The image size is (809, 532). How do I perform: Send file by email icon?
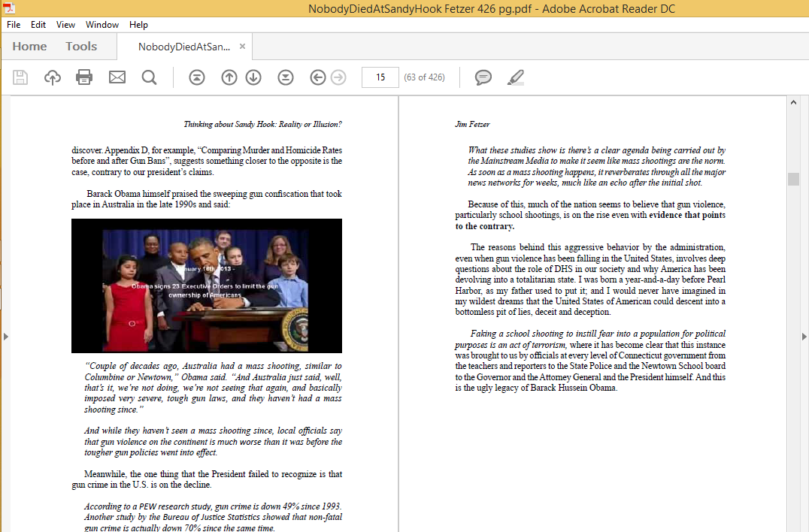tap(117, 77)
